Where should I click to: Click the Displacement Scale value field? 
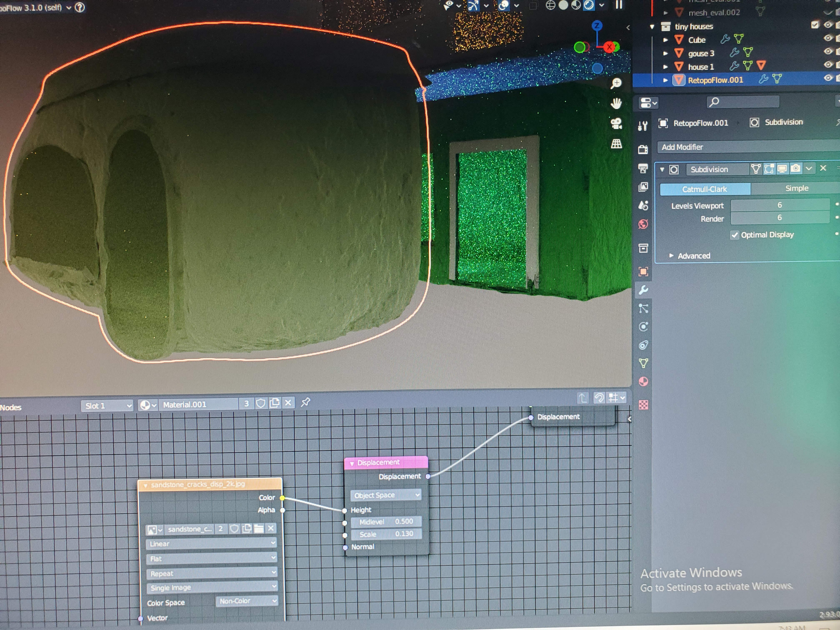[x=386, y=534]
